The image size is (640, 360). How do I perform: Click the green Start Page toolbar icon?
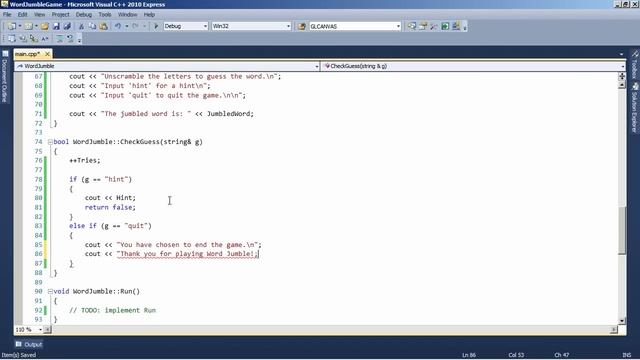click(445, 26)
